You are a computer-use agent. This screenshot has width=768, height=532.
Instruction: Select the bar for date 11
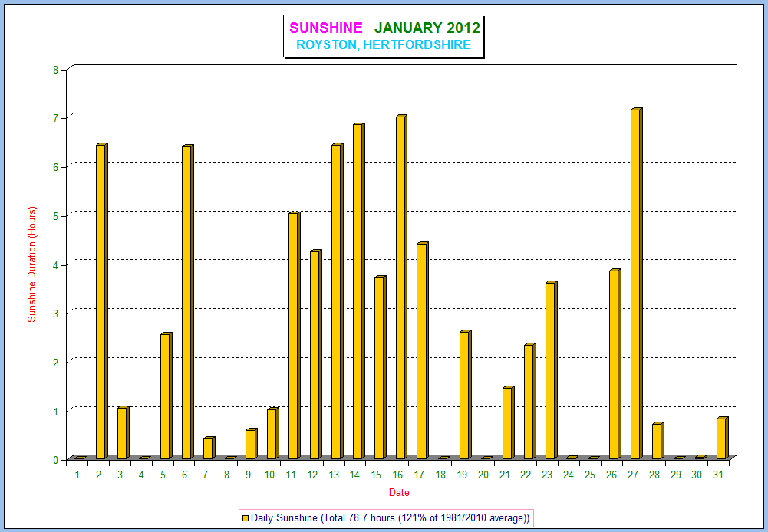coord(295,335)
